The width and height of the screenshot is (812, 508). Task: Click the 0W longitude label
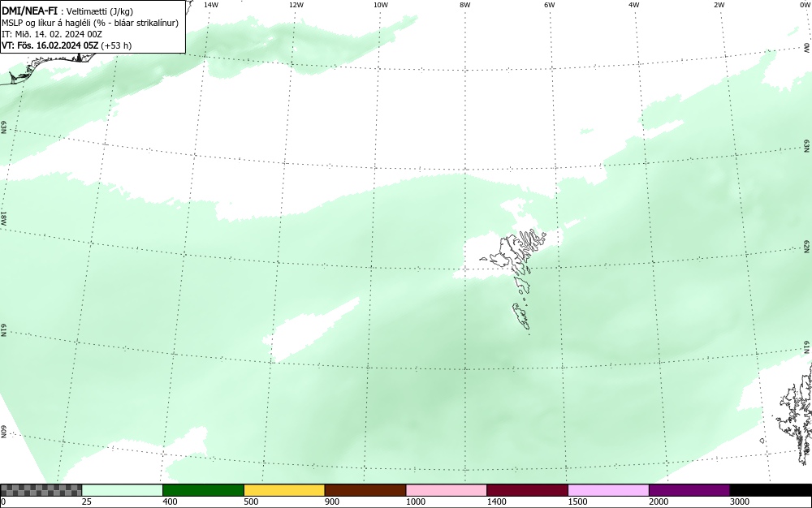[804, 5]
